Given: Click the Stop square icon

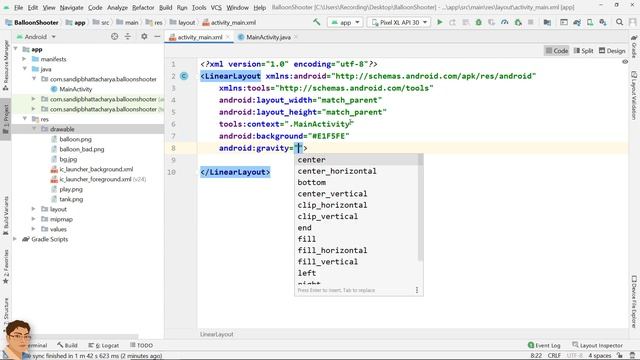Looking at the screenshot, I should pos(531,22).
